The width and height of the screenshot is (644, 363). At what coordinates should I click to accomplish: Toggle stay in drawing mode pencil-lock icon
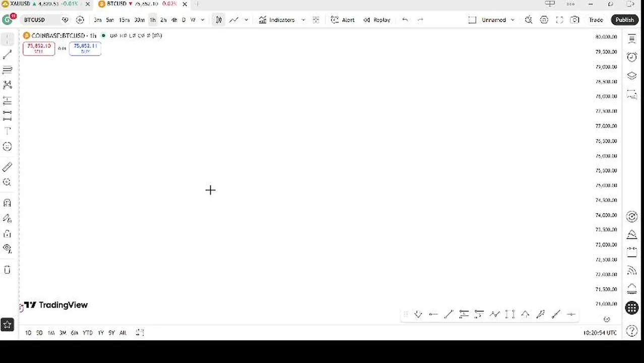tap(7, 218)
